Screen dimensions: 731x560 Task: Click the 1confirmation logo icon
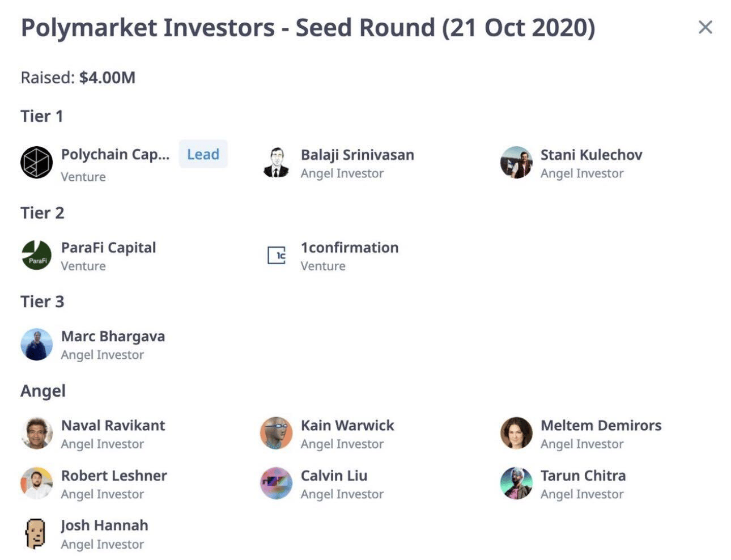pos(277,255)
